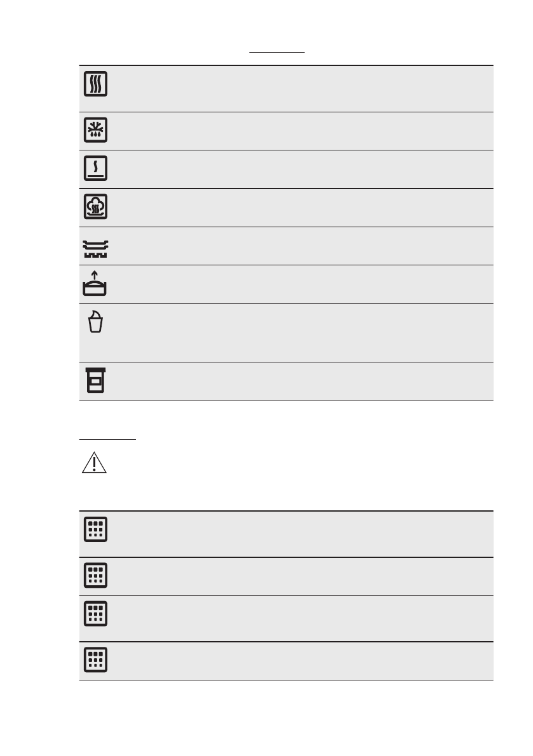533x756 pixels.
Task: Select the chef hat steam icon
Action: (x=95, y=207)
